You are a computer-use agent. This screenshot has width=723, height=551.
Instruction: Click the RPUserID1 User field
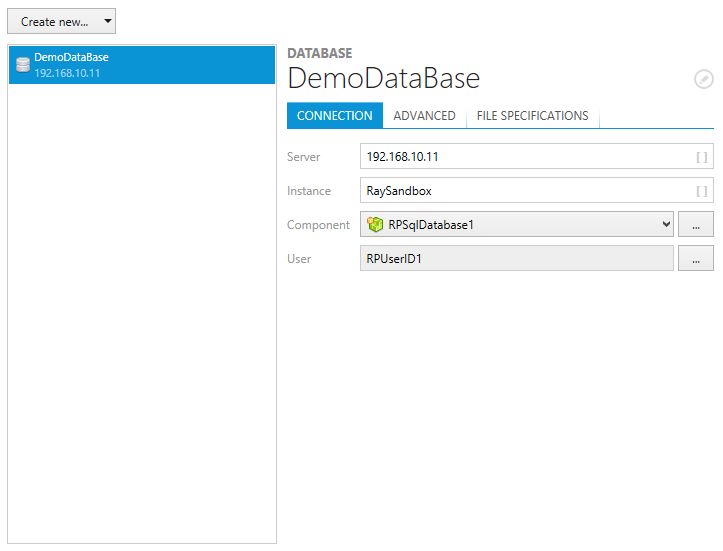coord(516,259)
